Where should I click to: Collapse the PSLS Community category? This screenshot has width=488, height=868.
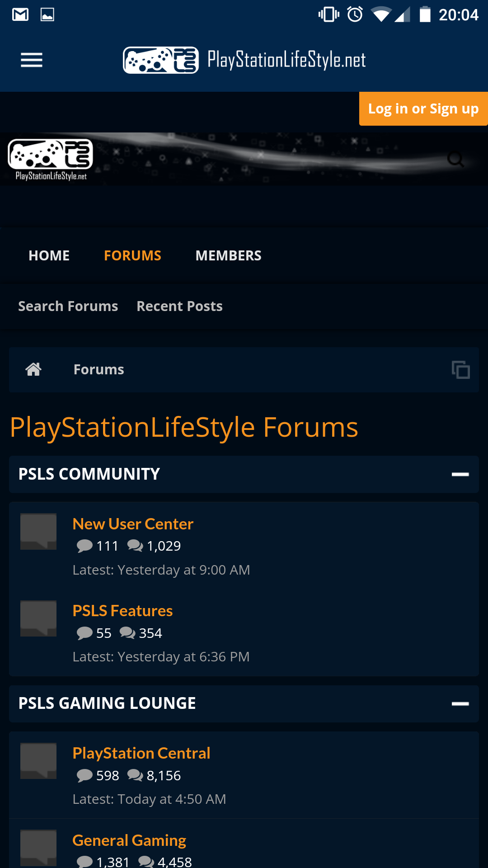click(x=460, y=474)
